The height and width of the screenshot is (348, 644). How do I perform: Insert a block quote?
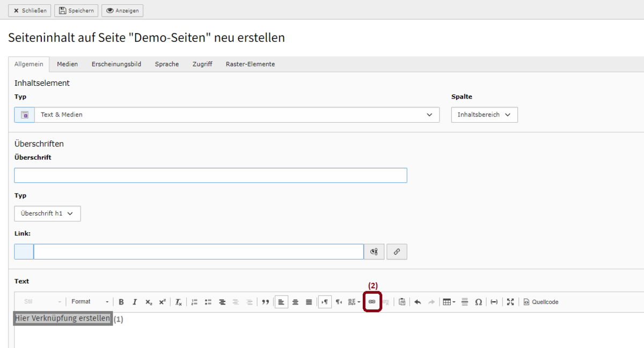pyautogui.click(x=265, y=302)
